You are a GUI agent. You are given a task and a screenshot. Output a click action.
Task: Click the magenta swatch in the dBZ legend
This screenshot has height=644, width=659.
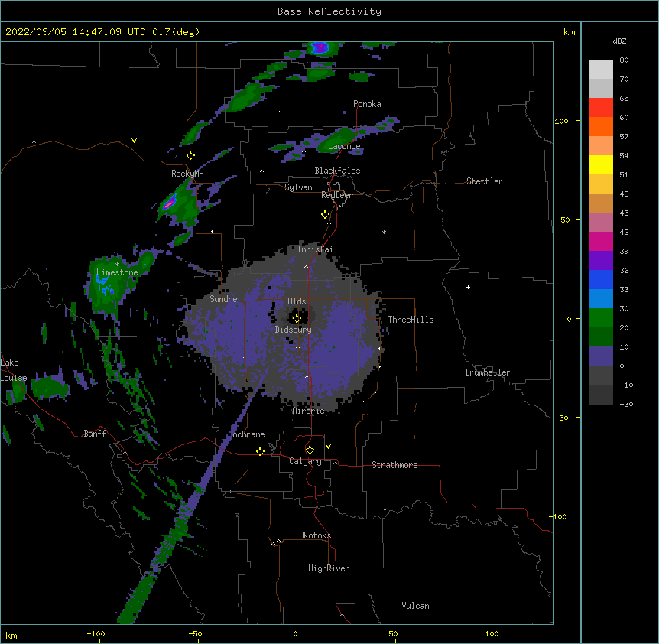point(601,241)
